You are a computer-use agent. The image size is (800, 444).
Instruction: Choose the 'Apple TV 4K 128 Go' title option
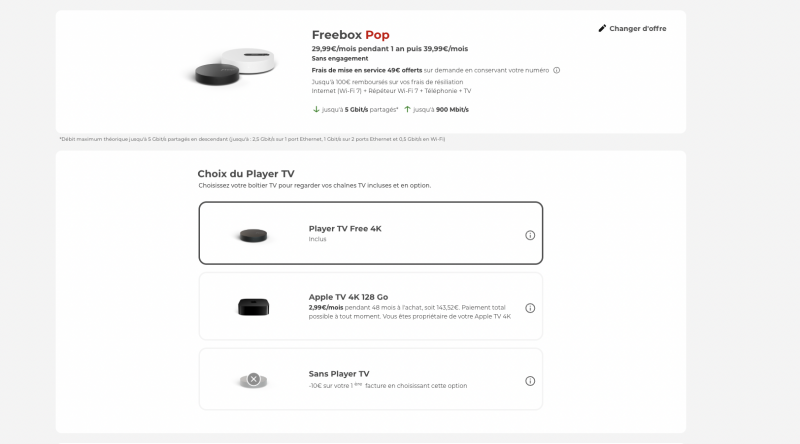coord(348,296)
